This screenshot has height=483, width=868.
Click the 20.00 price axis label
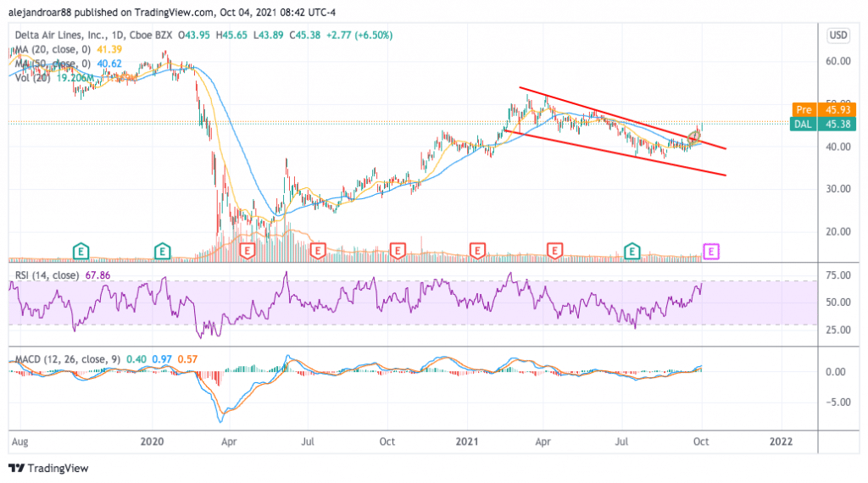(x=838, y=231)
